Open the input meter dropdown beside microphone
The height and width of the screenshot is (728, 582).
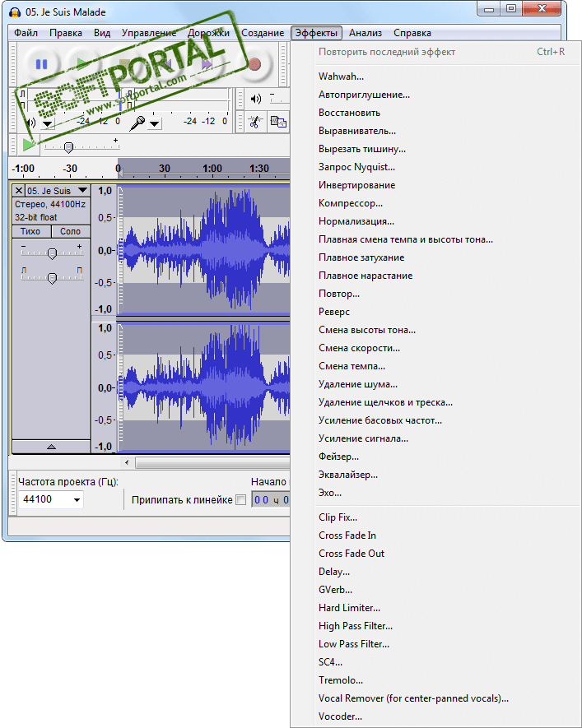pyautogui.click(x=154, y=124)
